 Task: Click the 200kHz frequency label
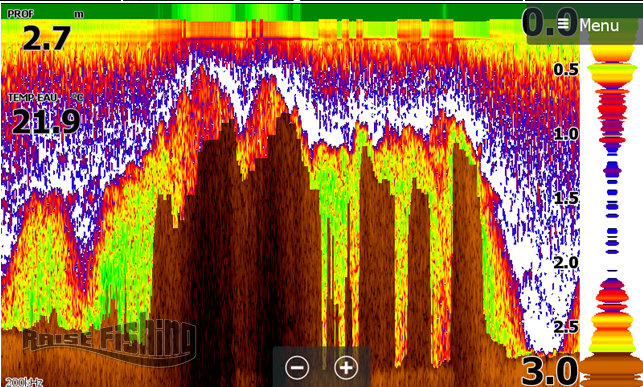[x=25, y=382]
